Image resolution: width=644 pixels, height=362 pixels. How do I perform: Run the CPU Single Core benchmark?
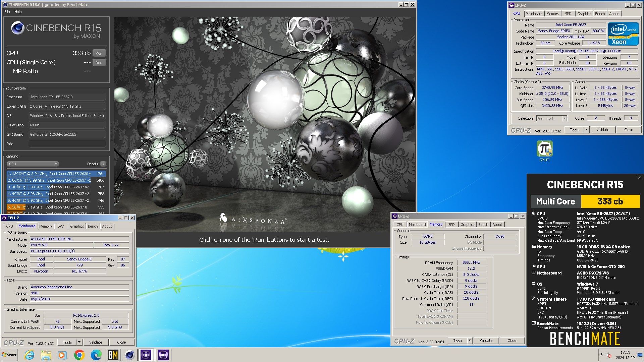pos(99,62)
